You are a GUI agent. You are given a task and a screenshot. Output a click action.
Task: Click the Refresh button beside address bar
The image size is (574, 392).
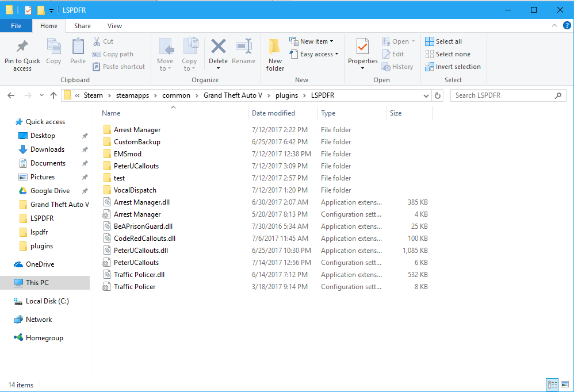(x=438, y=95)
